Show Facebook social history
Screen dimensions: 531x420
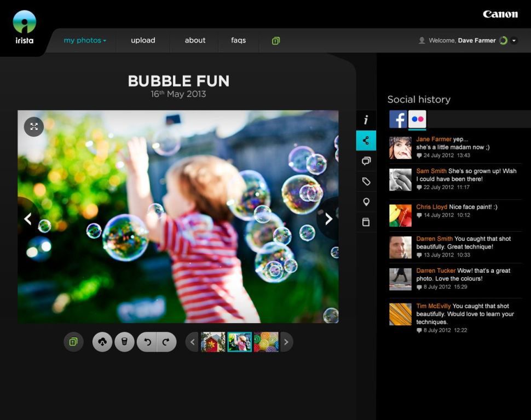click(x=398, y=119)
